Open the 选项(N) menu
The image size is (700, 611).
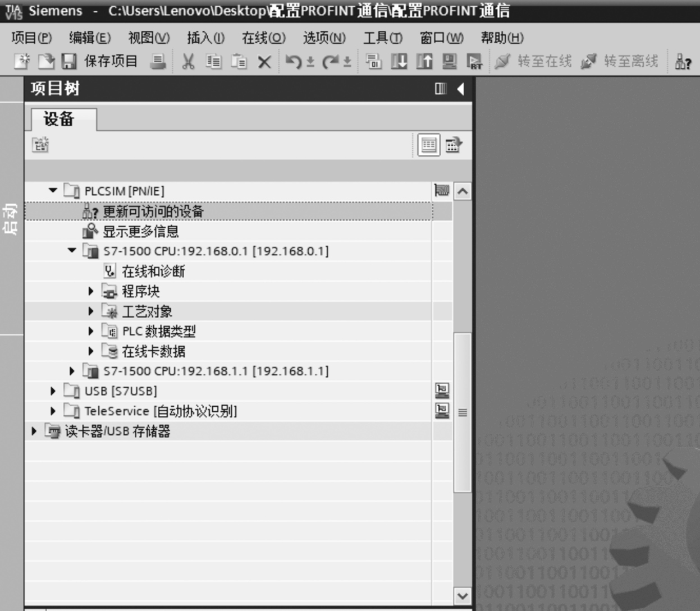pos(324,38)
